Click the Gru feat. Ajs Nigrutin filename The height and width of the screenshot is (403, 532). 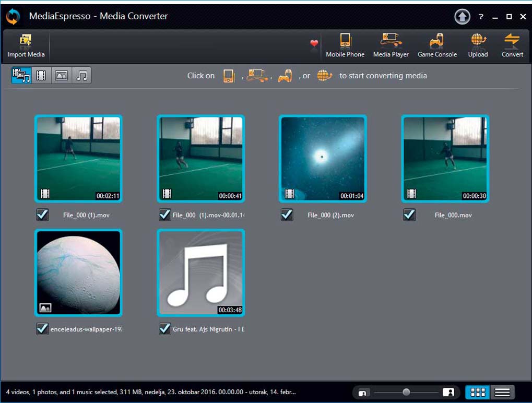click(208, 329)
